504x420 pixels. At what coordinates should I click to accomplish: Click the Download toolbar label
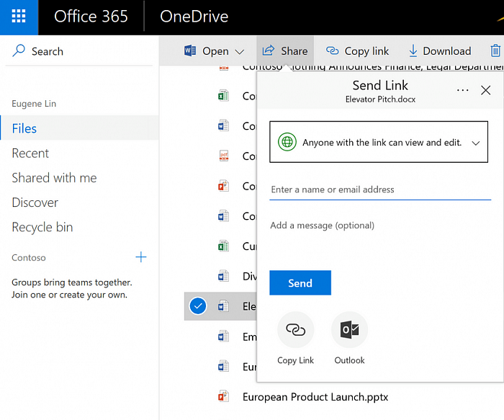(447, 51)
